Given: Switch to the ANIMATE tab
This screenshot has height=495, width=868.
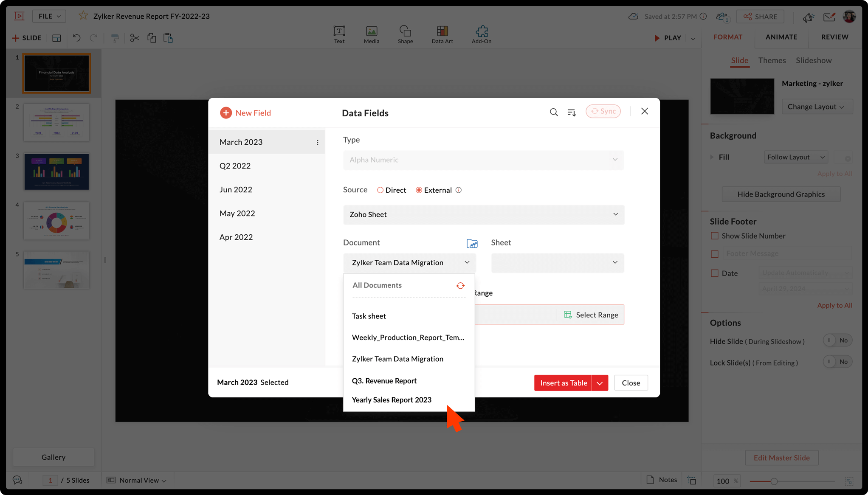Looking at the screenshot, I should point(781,37).
